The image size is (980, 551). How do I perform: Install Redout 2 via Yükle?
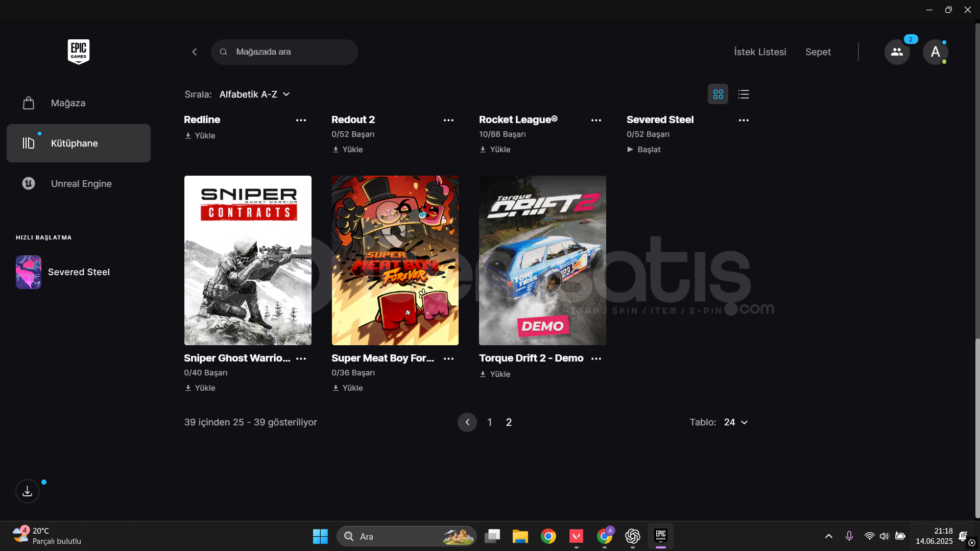(348, 150)
